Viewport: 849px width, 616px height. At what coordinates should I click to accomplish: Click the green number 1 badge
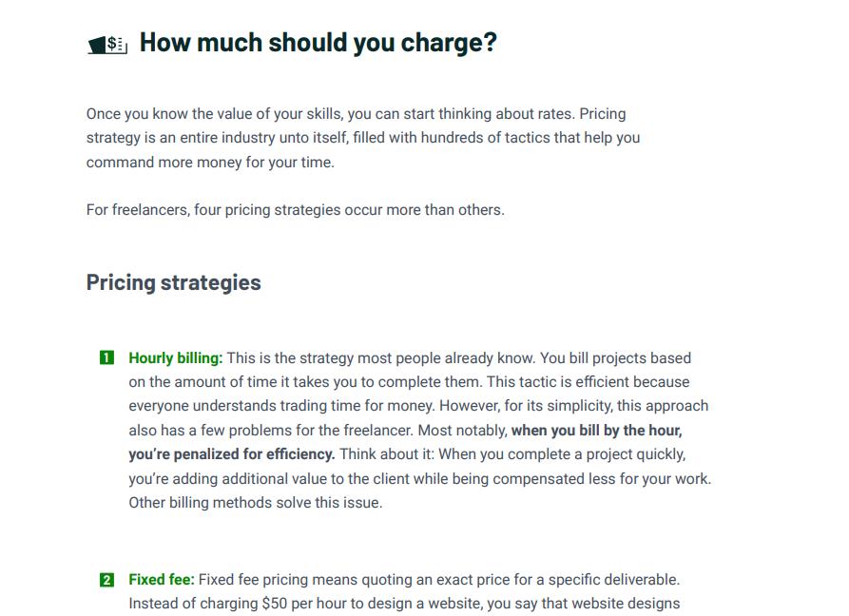tap(106, 358)
